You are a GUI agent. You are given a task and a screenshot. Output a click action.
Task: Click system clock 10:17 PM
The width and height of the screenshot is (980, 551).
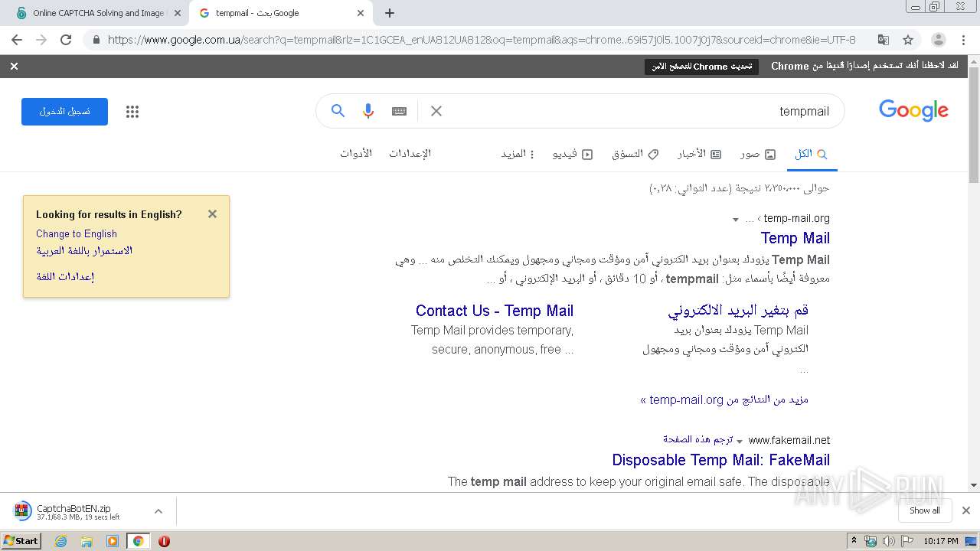pyautogui.click(x=941, y=541)
